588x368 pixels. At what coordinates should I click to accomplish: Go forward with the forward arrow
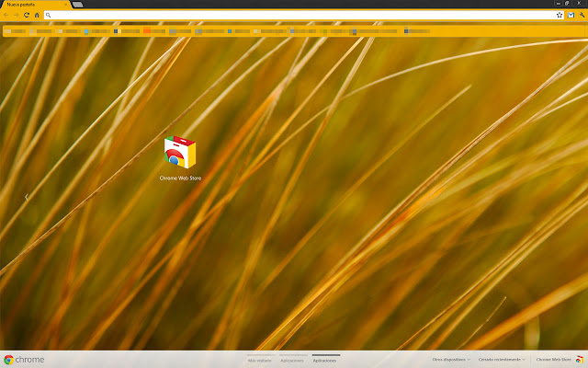pyautogui.click(x=17, y=15)
